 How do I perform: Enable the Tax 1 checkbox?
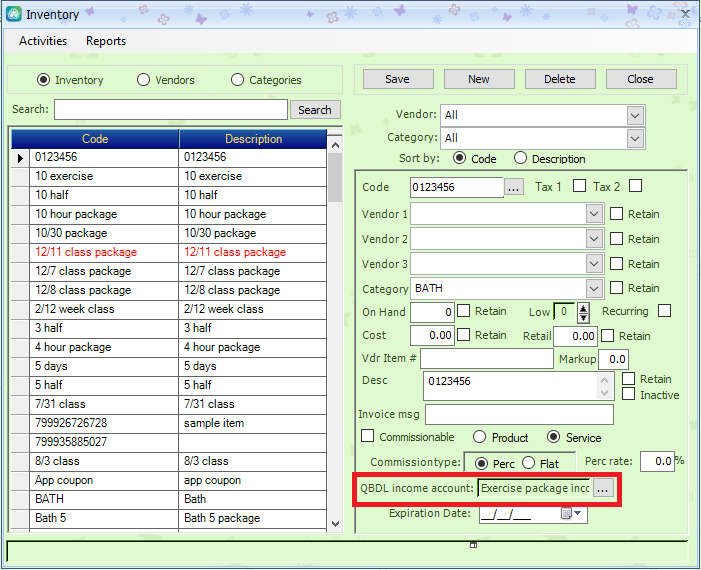(579, 186)
